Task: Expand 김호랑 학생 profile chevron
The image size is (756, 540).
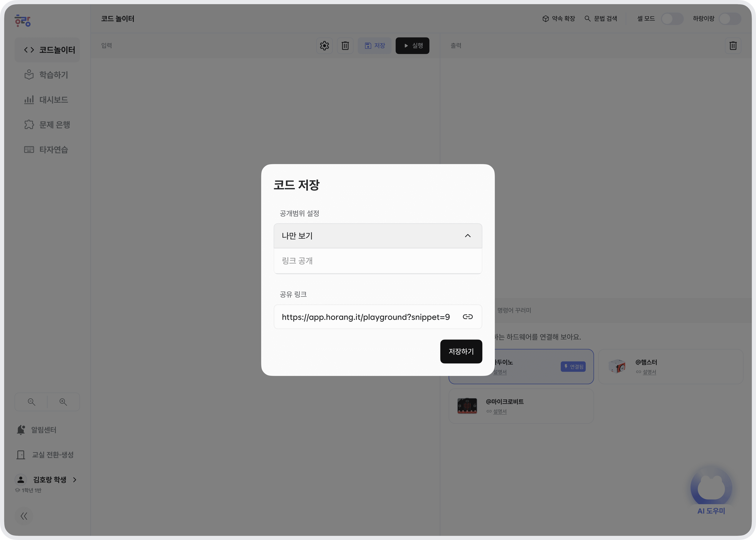Action: point(75,480)
